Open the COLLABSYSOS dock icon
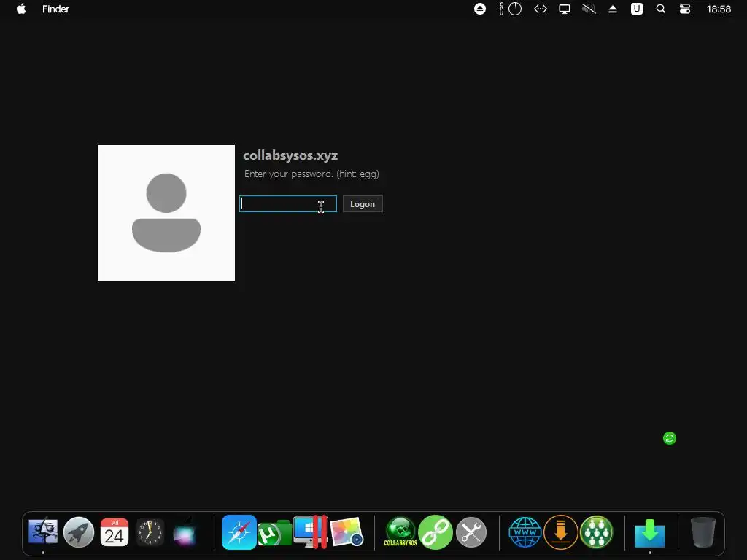The image size is (747, 560). [400, 532]
